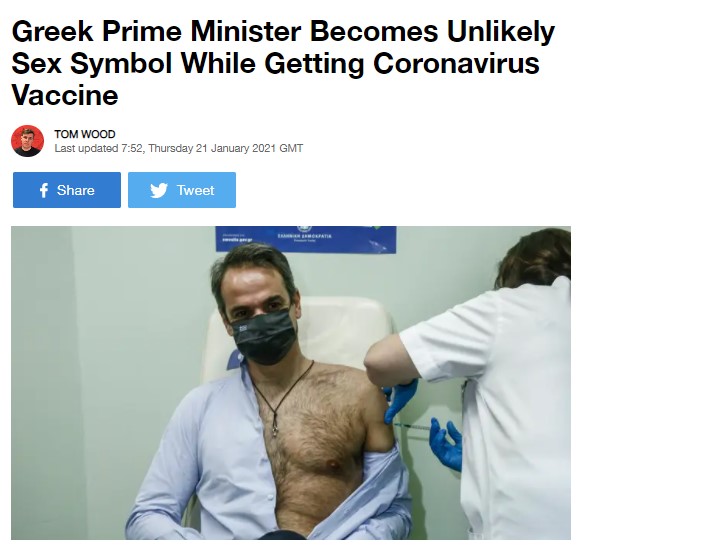
Task: Click the word 'Vaccine' in the headline
Action: [x=65, y=96]
